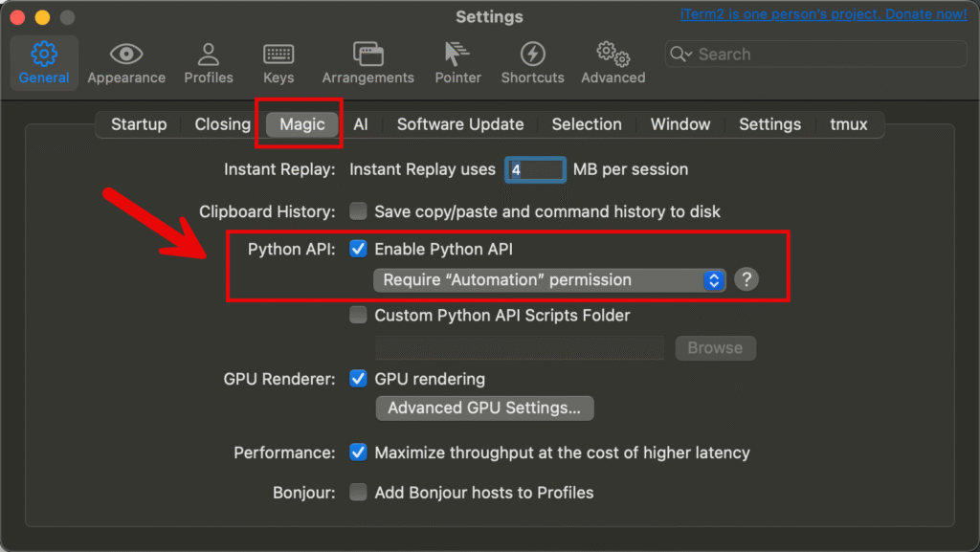Disable GPU rendering
This screenshot has height=552, width=980.
pyautogui.click(x=358, y=379)
